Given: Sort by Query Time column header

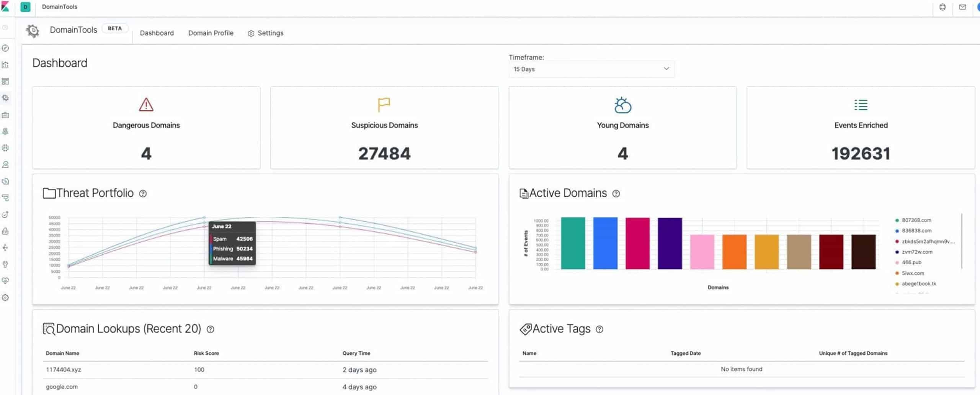Looking at the screenshot, I should point(356,354).
